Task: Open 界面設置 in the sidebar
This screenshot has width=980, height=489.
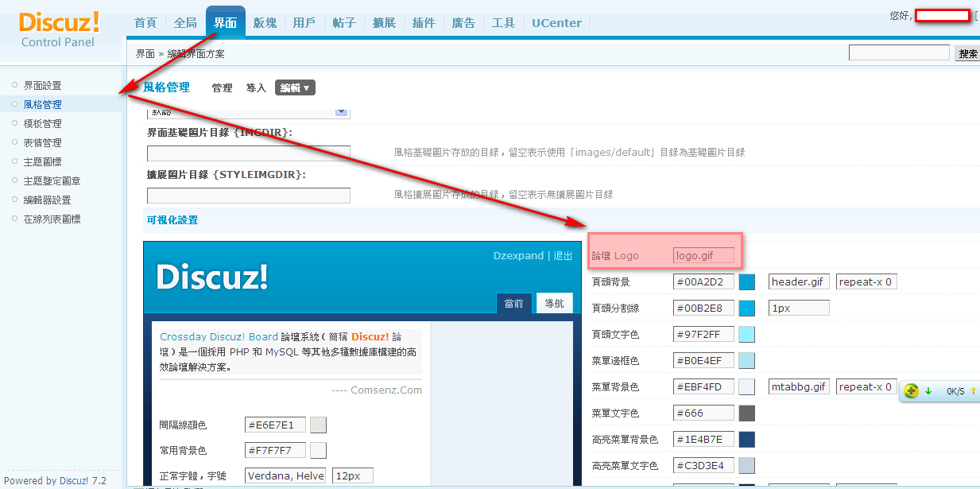Action: click(42, 85)
